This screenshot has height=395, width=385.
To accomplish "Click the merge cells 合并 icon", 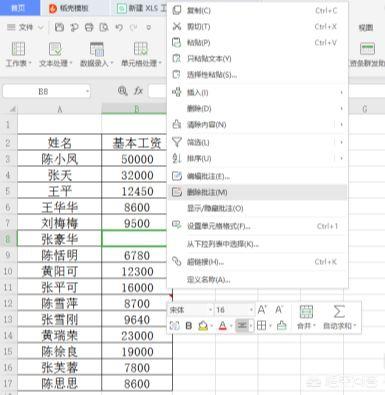I will coord(306,312).
